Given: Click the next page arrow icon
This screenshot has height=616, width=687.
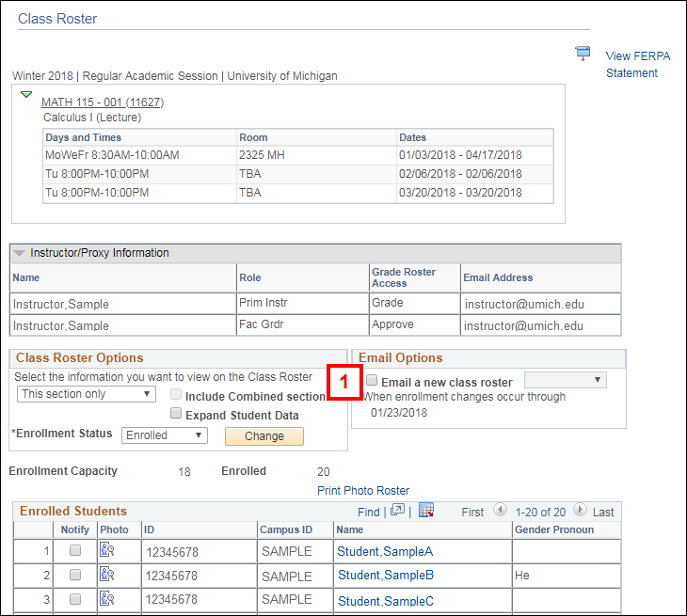Looking at the screenshot, I should (x=580, y=511).
